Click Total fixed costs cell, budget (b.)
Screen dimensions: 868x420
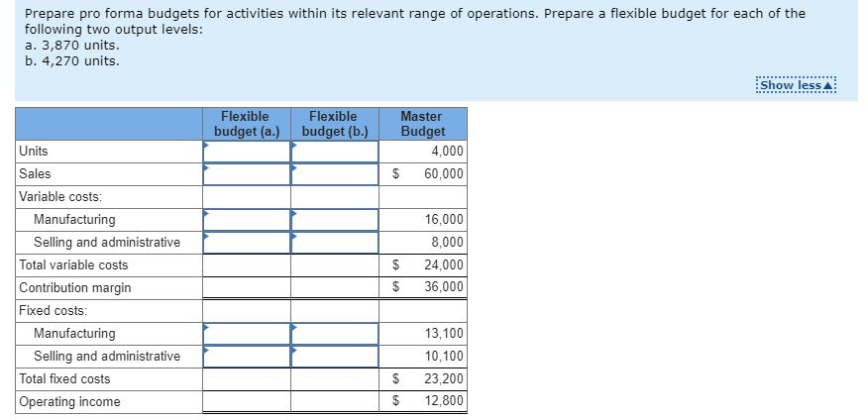335,379
